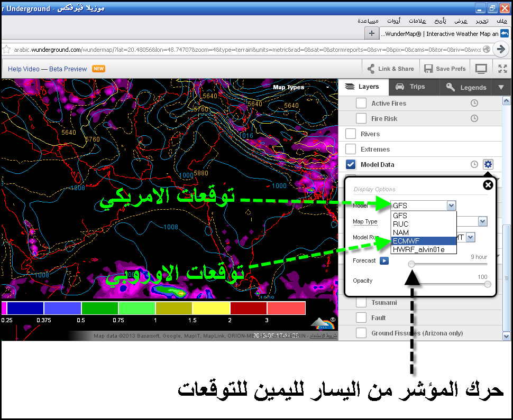The width and height of the screenshot is (513, 420).
Task: Switch to the Layers tab
Action: point(363,87)
